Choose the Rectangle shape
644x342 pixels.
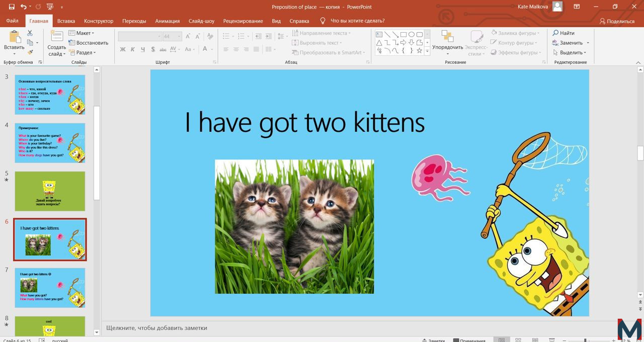(x=404, y=35)
